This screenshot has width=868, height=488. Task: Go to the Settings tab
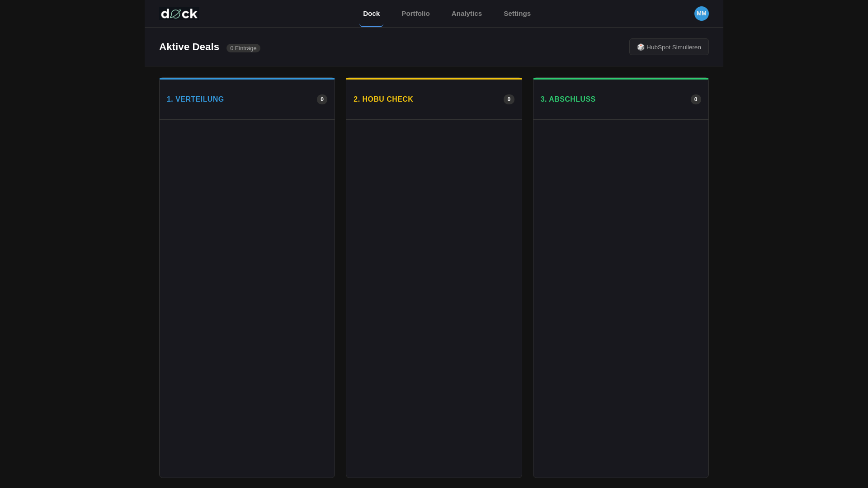[x=517, y=14]
